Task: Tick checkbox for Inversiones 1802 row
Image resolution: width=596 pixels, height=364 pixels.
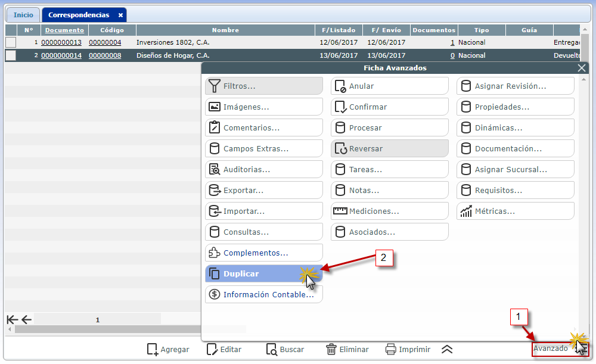Action: (11, 42)
